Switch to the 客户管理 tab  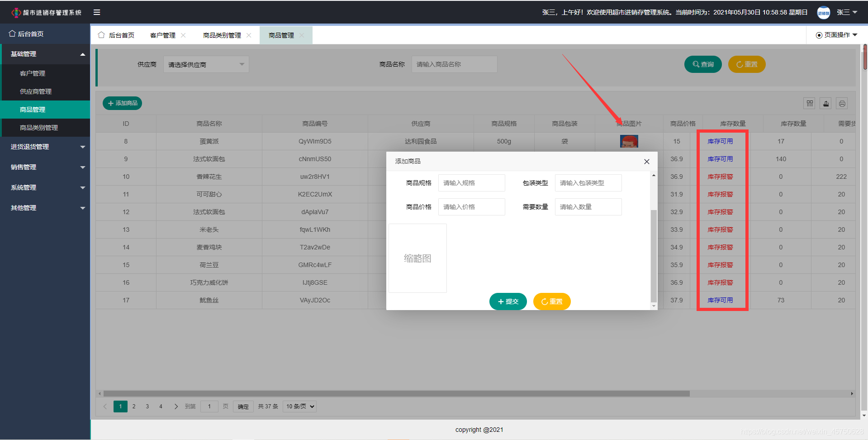(163, 34)
